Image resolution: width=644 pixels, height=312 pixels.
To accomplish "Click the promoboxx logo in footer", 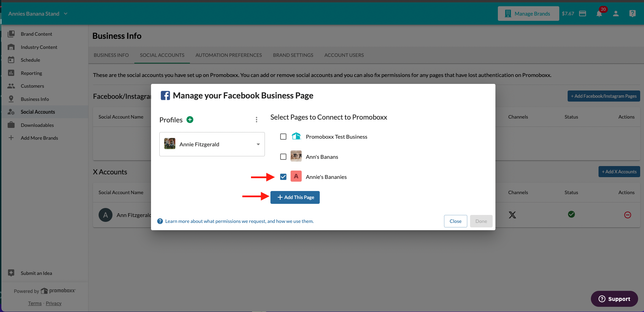I will (x=58, y=291).
